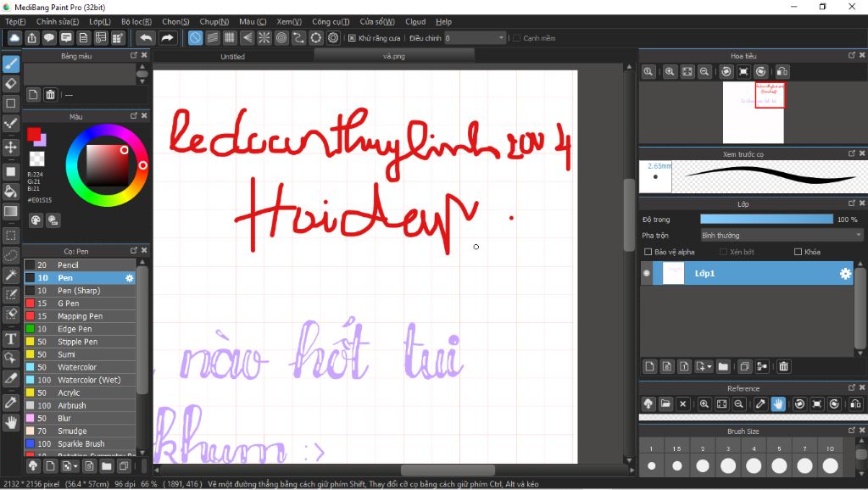Screen dimensions: 868x490
Task: Select eyedropper in Reference panel
Action: pyautogui.click(x=760, y=404)
